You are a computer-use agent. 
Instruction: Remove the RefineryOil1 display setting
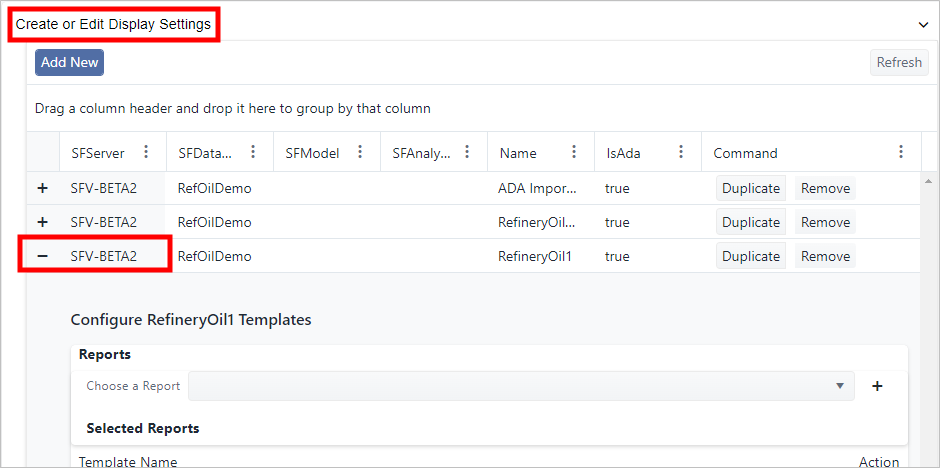pyautogui.click(x=825, y=256)
